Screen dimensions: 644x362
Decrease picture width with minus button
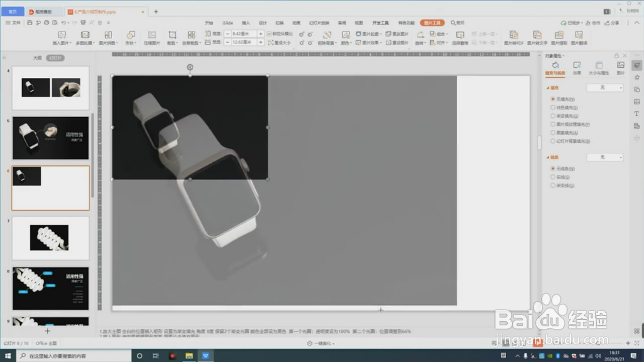coord(228,43)
